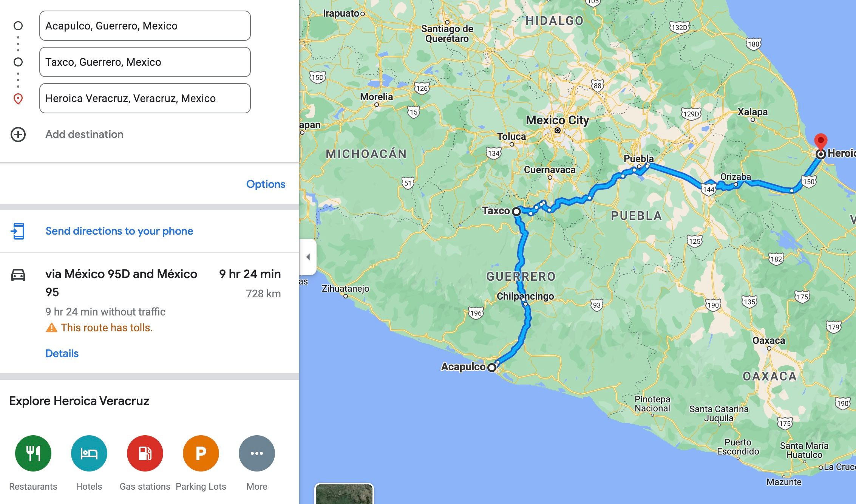Image resolution: width=856 pixels, height=504 pixels.
Task: Open the Restaurants explore icon
Action: coord(33,453)
